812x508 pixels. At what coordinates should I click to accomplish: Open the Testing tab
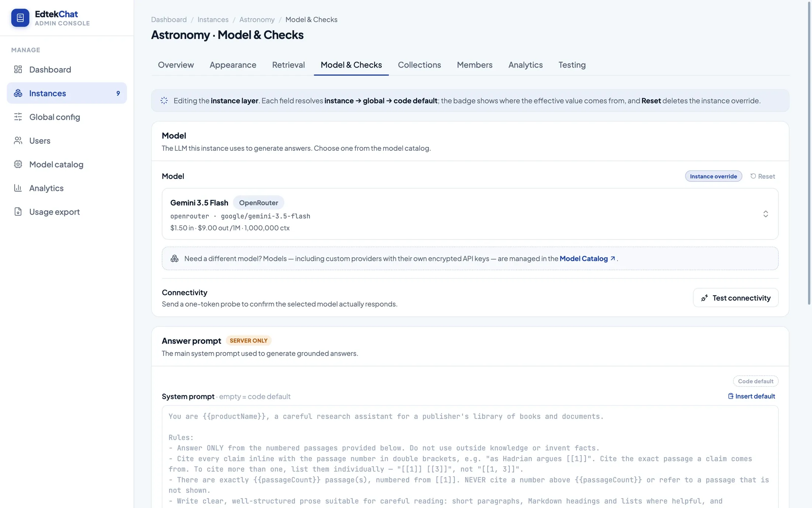pyautogui.click(x=572, y=65)
